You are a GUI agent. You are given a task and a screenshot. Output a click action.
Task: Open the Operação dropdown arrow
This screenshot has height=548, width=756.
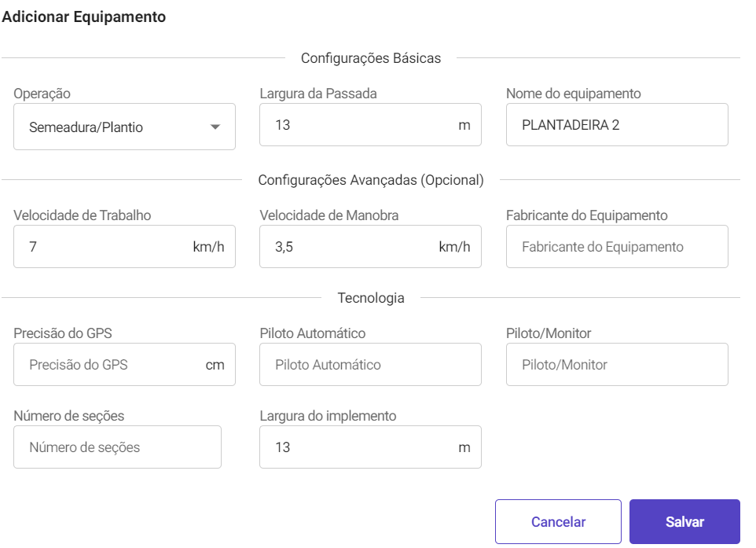[215, 127]
